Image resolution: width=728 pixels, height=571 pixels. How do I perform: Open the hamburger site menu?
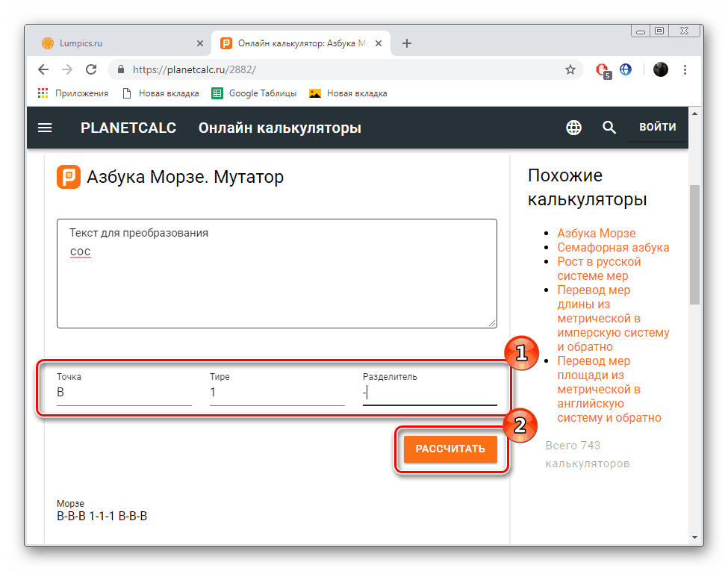coord(45,128)
